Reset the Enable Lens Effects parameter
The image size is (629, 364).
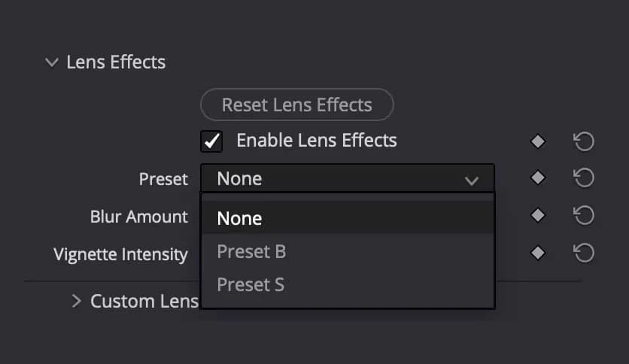[584, 141]
